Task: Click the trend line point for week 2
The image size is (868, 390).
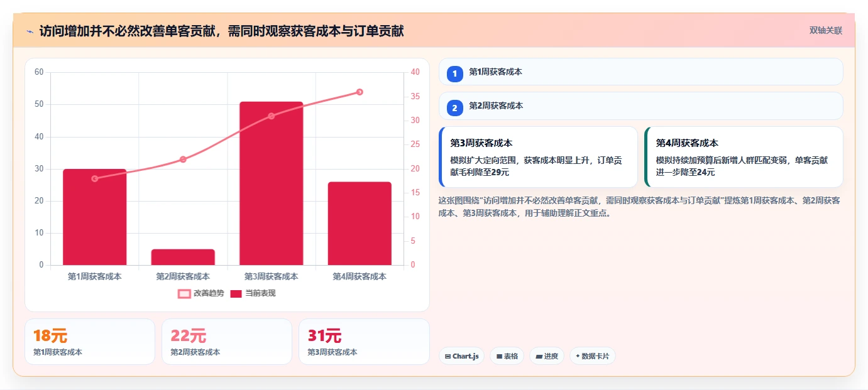Action: click(x=183, y=160)
